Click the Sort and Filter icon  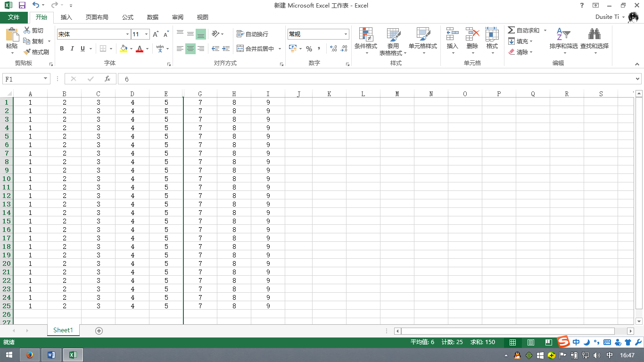pos(563,34)
